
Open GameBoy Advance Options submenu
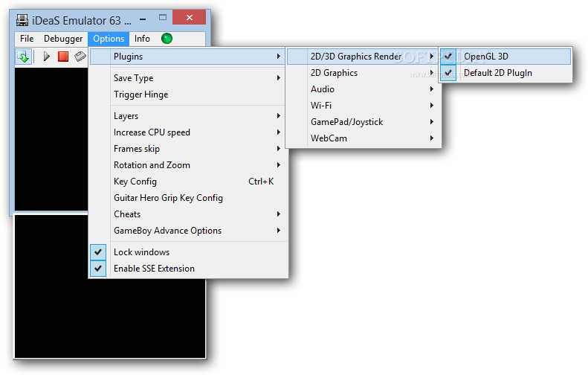(x=187, y=231)
